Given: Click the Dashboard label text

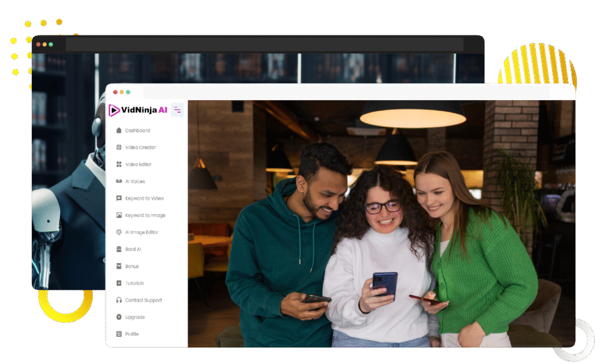Looking at the screenshot, I should [x=137, y=131].
